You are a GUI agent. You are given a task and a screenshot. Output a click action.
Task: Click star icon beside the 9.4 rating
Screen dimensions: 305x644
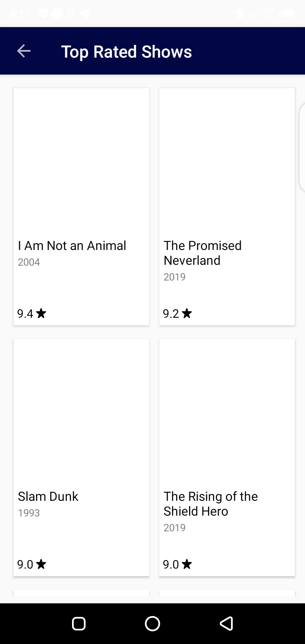41,314
